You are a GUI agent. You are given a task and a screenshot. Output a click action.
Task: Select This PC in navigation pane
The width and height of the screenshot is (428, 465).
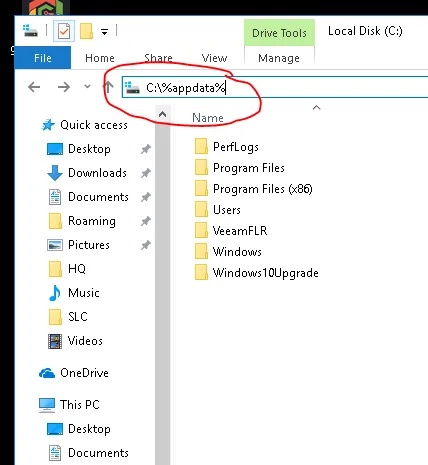pos(80,405)
